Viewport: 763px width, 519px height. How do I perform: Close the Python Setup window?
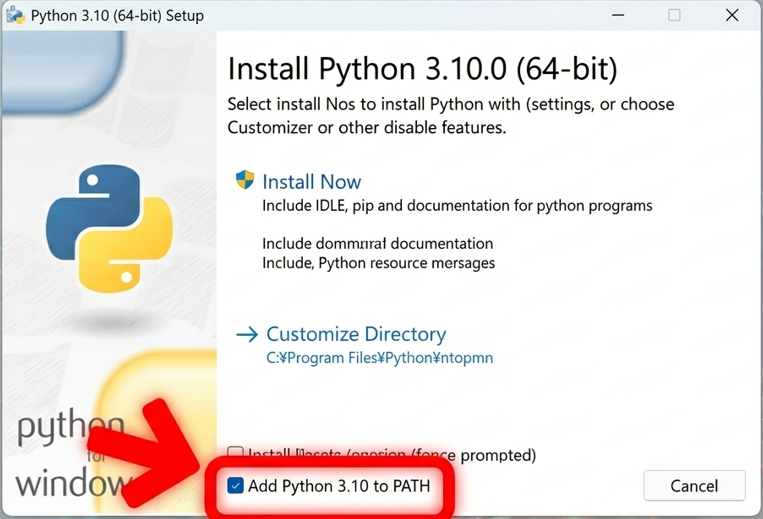point(734,16)
